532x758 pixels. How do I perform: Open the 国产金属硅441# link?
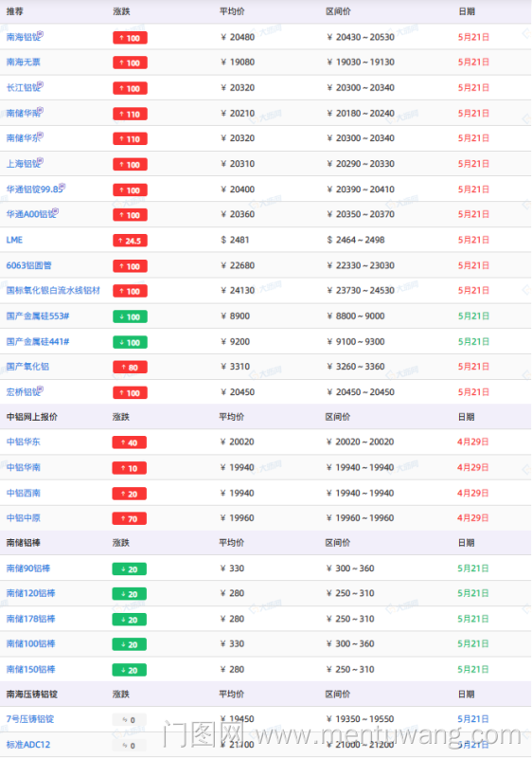point(38,342)
